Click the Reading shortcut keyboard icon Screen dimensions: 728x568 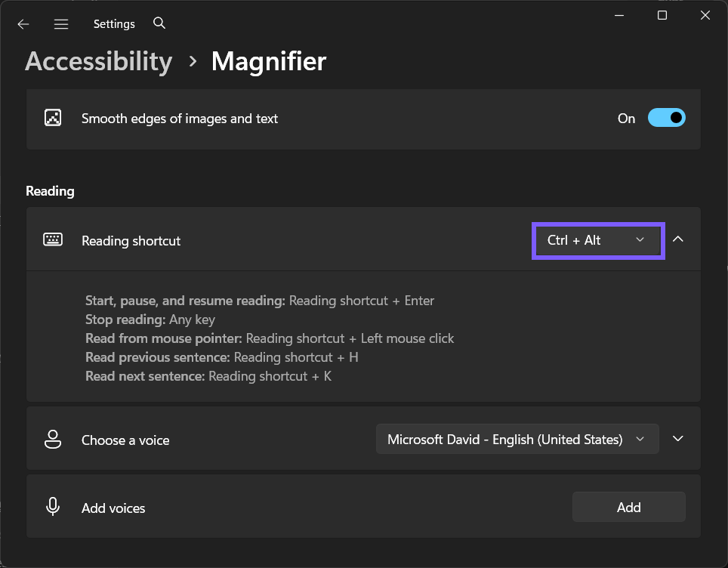(x=53, y=239)
